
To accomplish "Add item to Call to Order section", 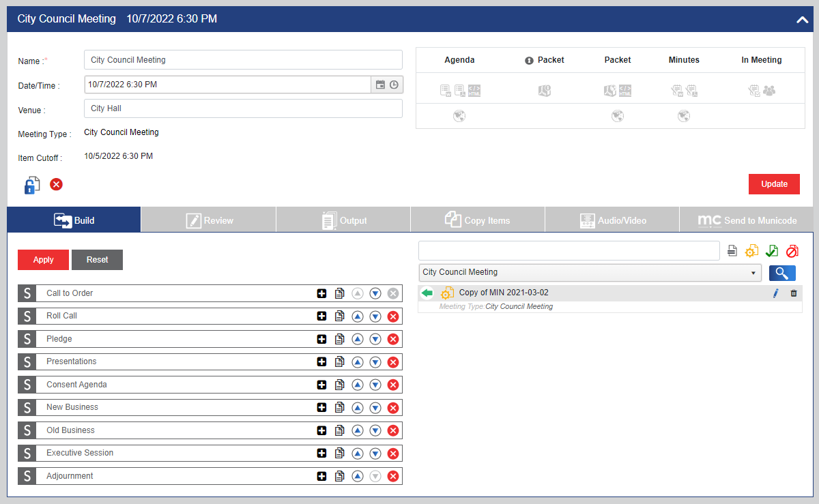I will pyautogui.click(x=321, y=293).
